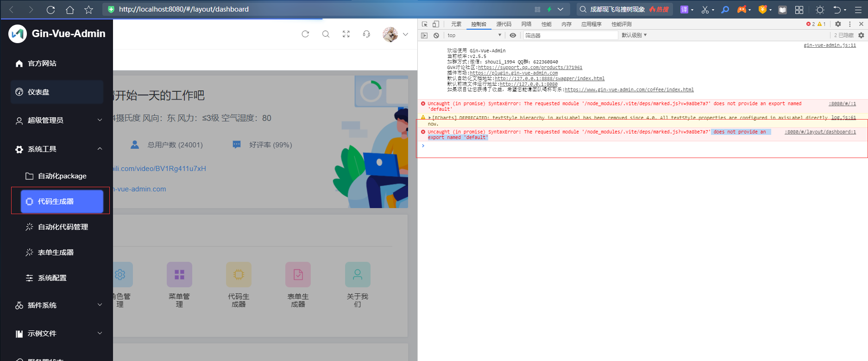Screen dimensions: 868x361
Task: Select 代码生成器 in the sidebar
Action: tap(62, 202)
